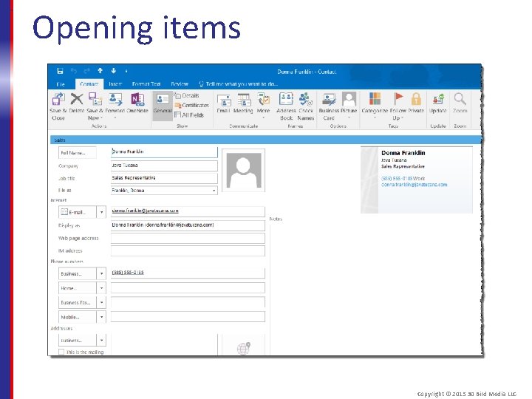Show All Fields view
The height and width of the screenshot is (399, 532).
click(189, 115)
